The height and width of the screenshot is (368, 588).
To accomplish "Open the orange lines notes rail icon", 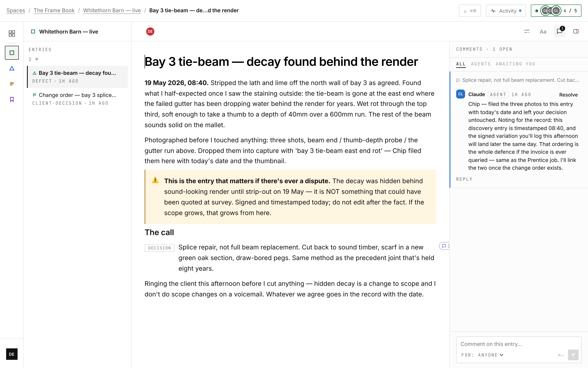I will [x=12, y=84].
